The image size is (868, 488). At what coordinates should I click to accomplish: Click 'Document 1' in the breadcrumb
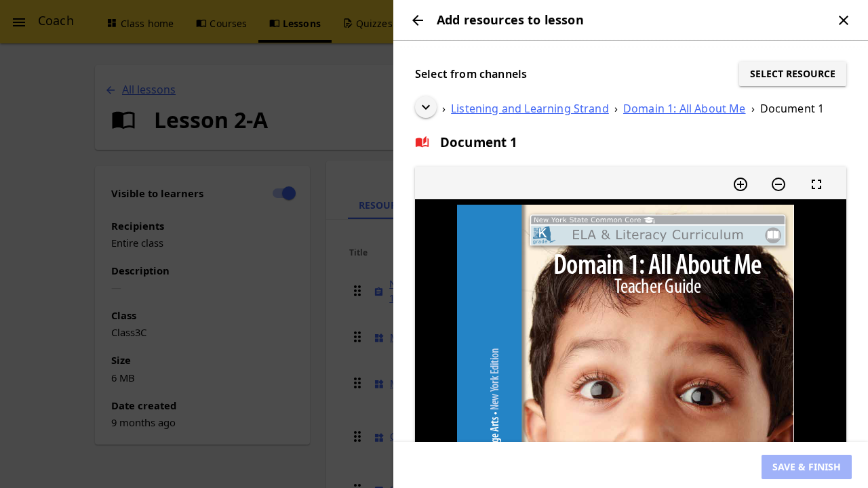point(792,108)
